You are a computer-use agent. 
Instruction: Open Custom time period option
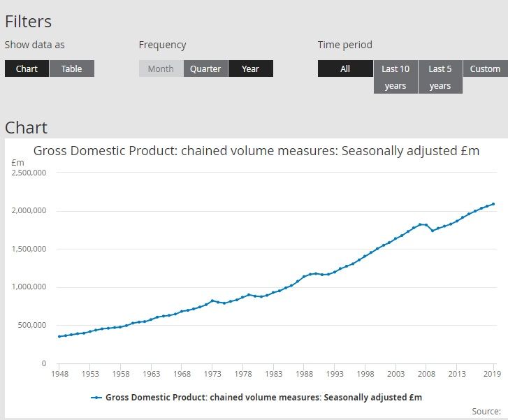(x=485, y=68)
